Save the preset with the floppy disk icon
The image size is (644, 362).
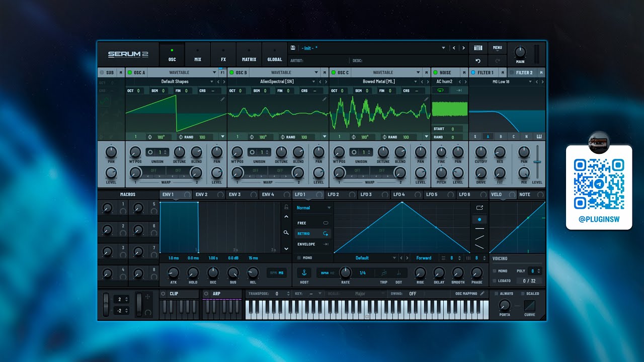point(293,48)
